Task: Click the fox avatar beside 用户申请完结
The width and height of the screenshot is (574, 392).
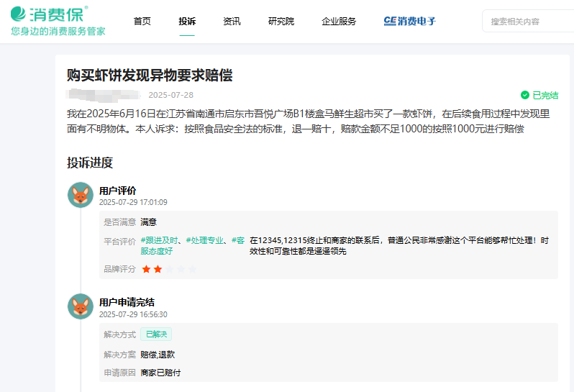Action: (x=81, y=306)
